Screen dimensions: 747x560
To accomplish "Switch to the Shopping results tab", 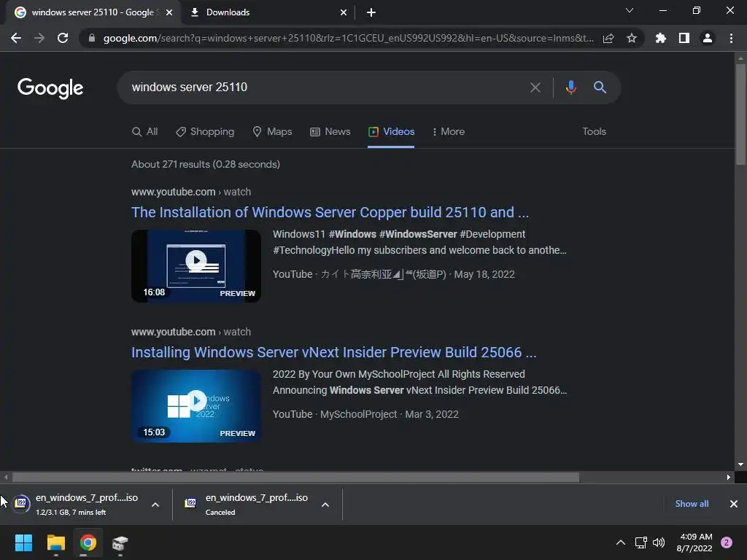I will pos(205,132).
